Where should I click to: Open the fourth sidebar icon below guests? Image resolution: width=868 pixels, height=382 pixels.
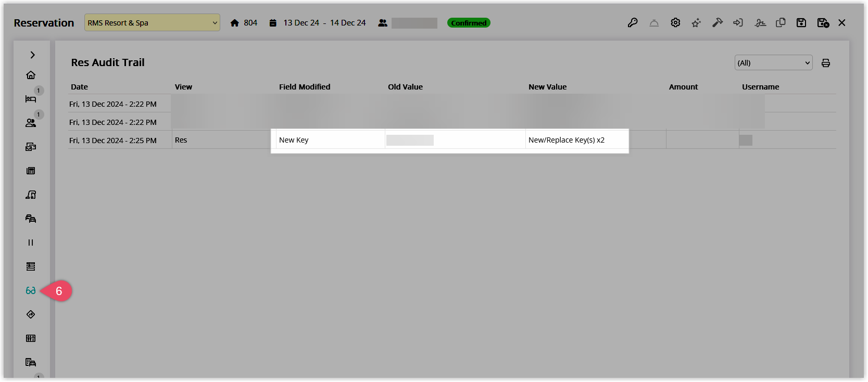click(x=31, y=147)
